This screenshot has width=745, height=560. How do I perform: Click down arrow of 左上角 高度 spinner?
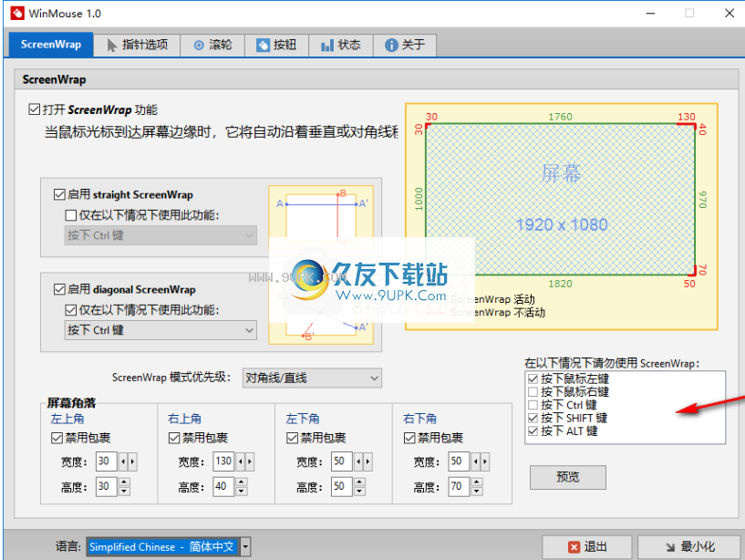tap(124, 491)
